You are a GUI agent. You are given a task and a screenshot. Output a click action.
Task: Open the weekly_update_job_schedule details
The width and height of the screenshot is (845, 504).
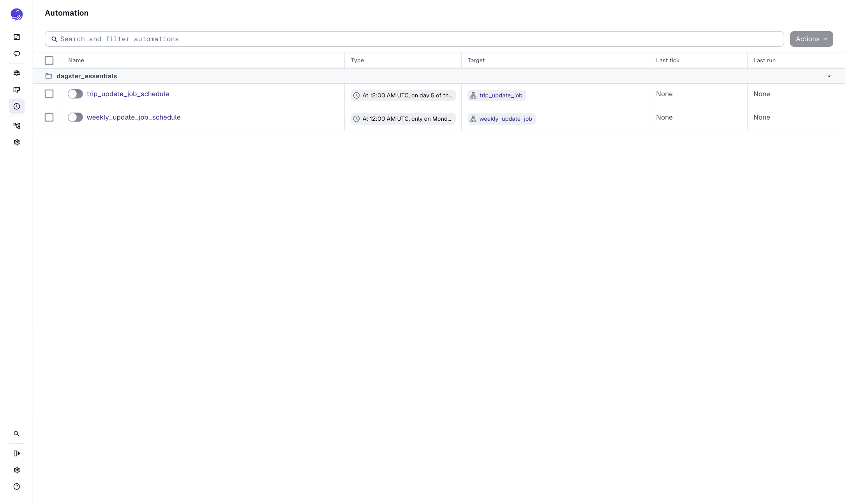pyautogui.click(x=134, y=117)
